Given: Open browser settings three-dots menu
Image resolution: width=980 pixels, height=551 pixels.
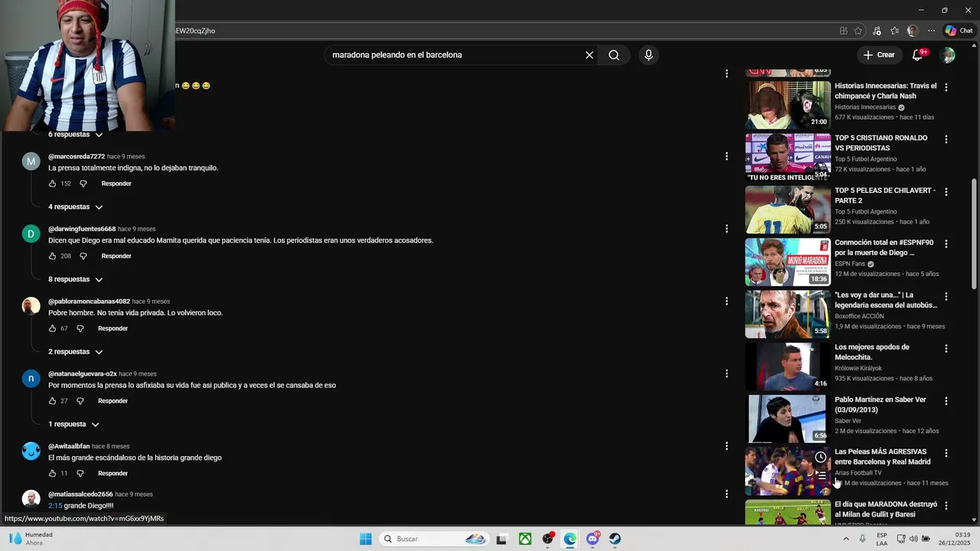Looking at the screenshot, I should pos(931,31).
